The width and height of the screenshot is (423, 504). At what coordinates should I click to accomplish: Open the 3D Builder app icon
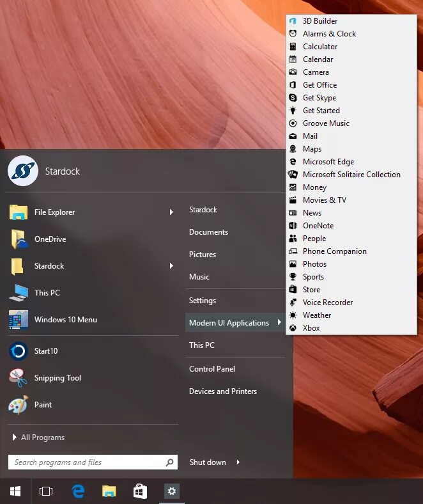(x=293, y=21)
